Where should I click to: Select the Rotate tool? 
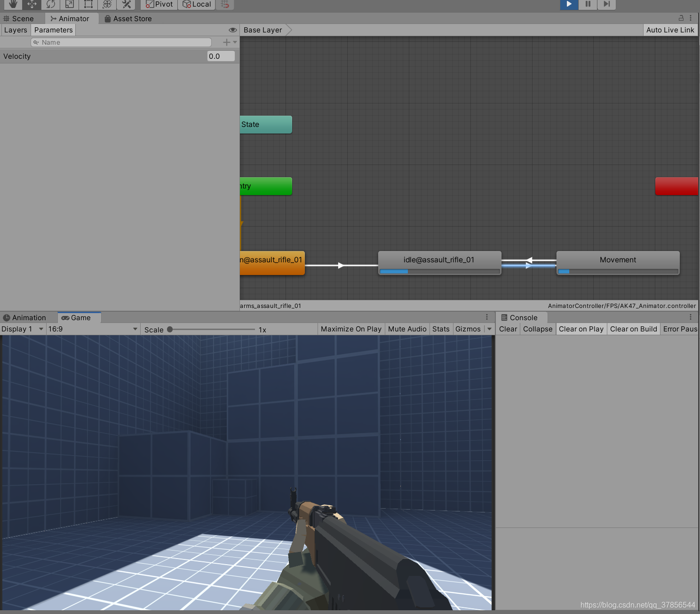click(50, 4)
